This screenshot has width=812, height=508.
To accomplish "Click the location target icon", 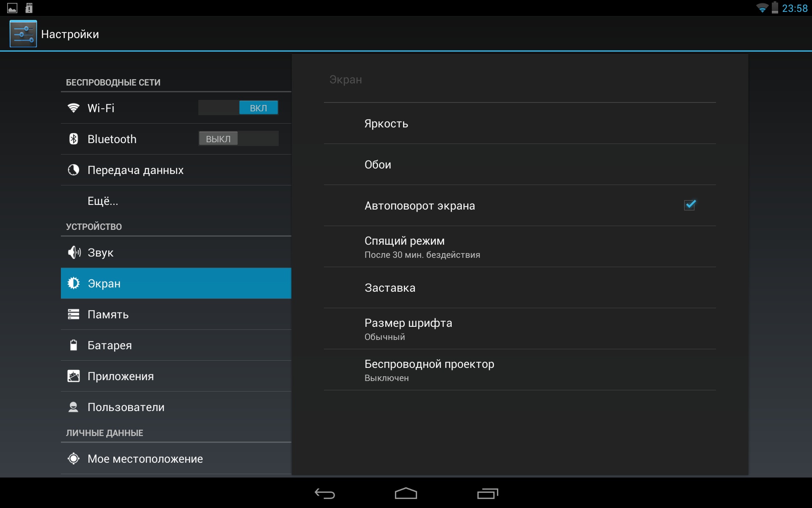I will click(74, 458).
